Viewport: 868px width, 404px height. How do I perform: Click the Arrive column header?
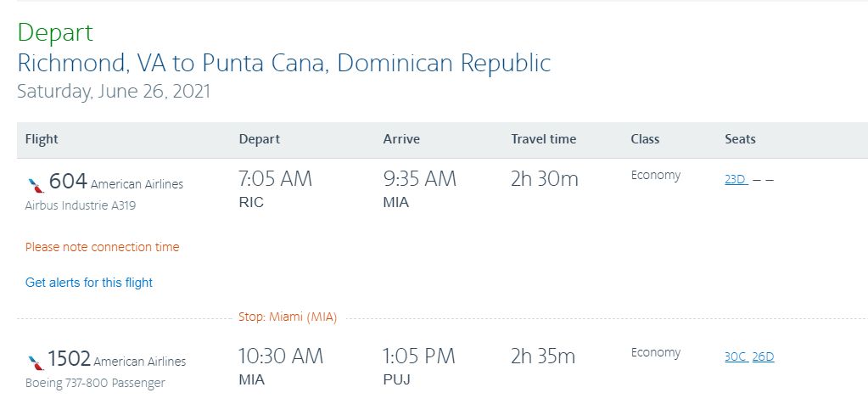(x=401, y=139)
